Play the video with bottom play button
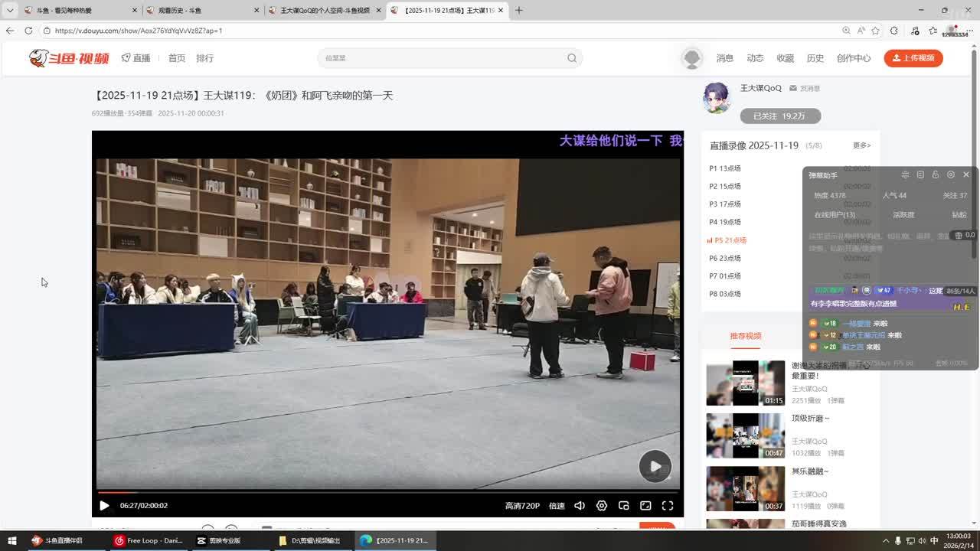 tap(104, 505)
